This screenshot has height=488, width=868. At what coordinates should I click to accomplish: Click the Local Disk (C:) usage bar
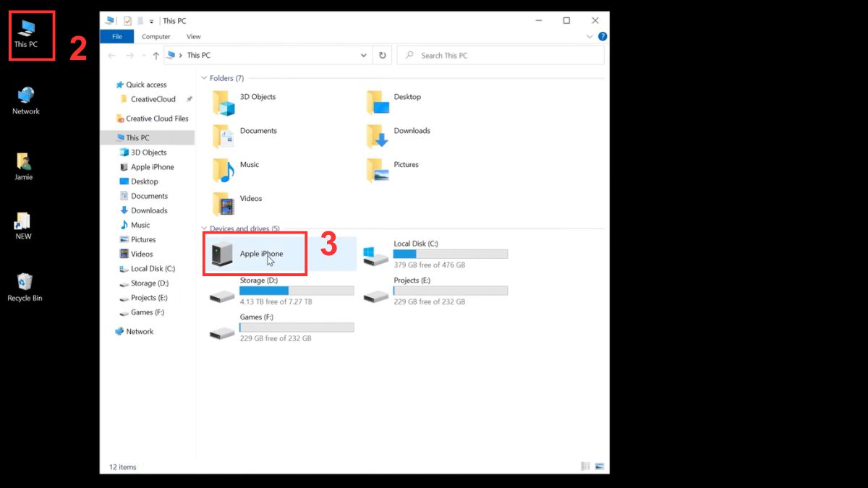450,254
